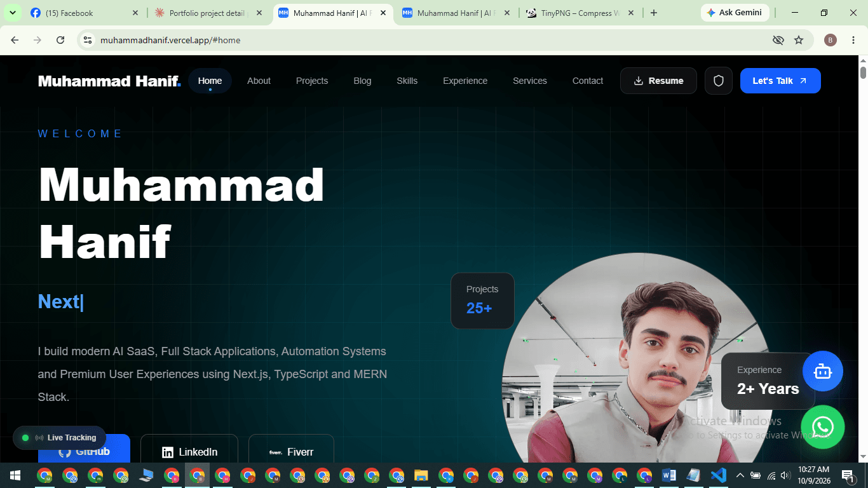
Task: Open the Projects nav item
Action: (x=312, y=81)
